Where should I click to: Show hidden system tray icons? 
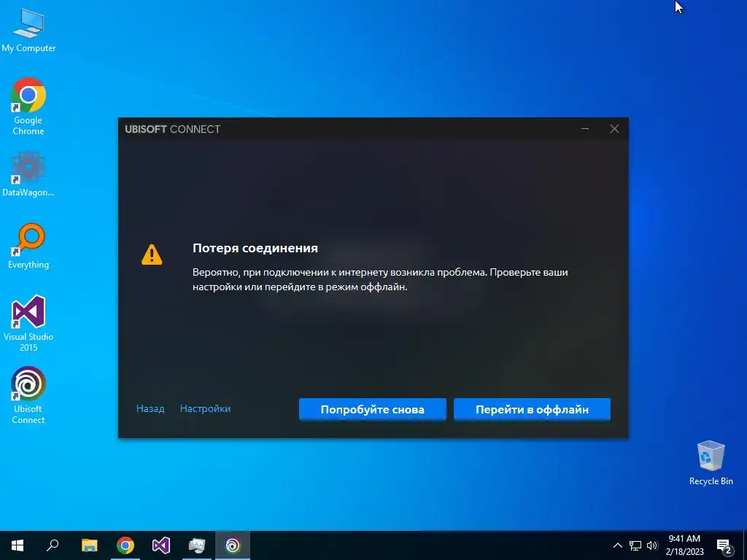coord(617,545)
